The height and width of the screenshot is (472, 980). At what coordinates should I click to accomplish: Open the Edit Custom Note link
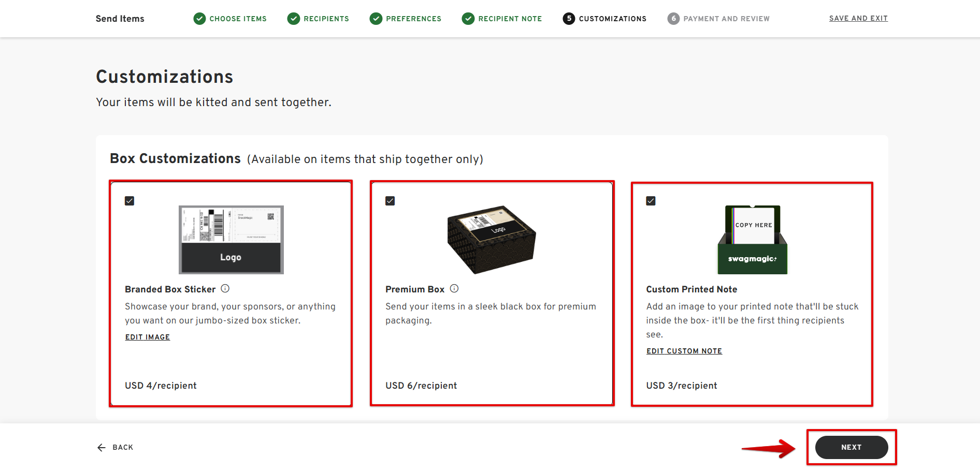click(684, 351)
